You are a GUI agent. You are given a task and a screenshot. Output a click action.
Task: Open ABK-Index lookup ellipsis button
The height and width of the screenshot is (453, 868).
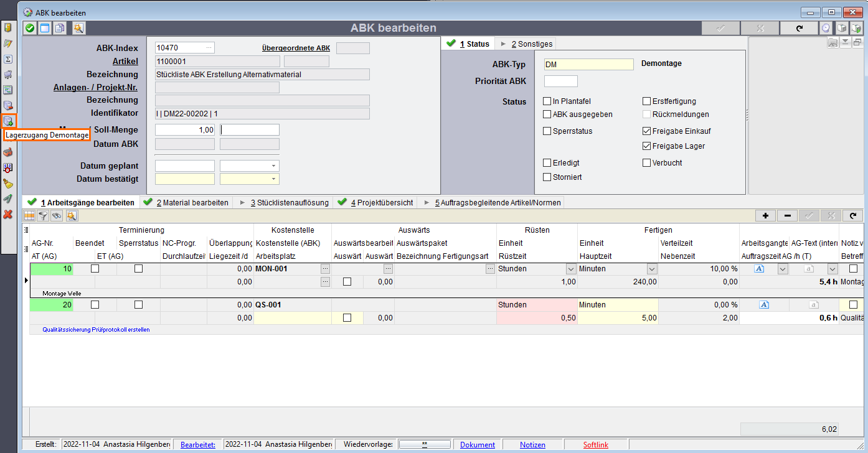click(x=209, y=47)
